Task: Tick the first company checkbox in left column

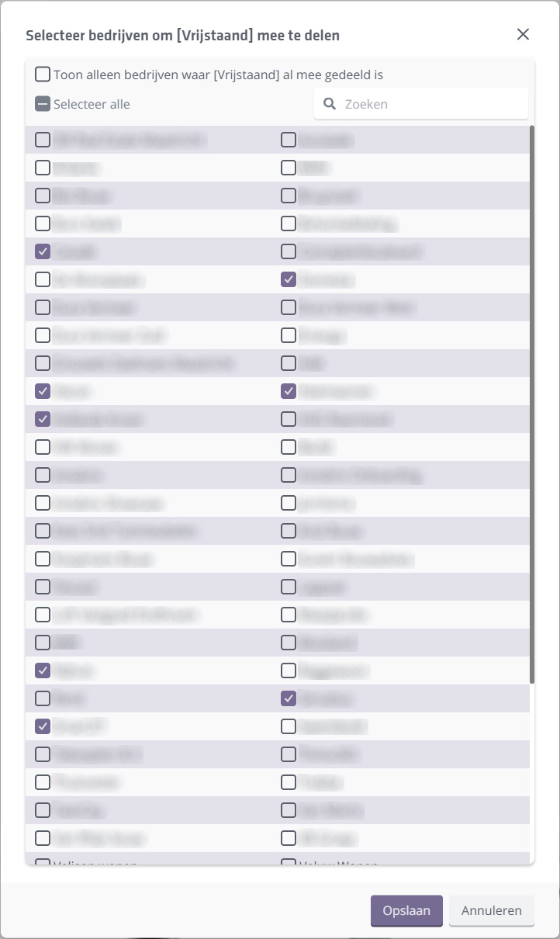Action: coord(43,140)
